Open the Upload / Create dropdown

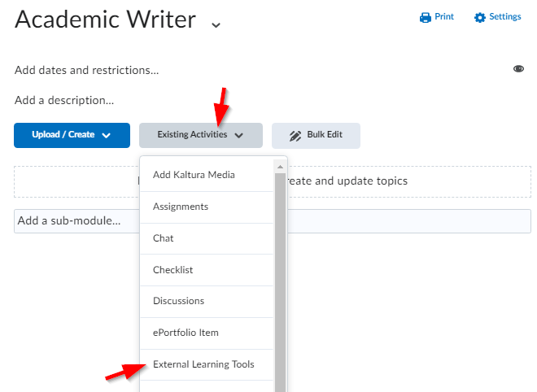pyautogui.click(x=72, y=135)
